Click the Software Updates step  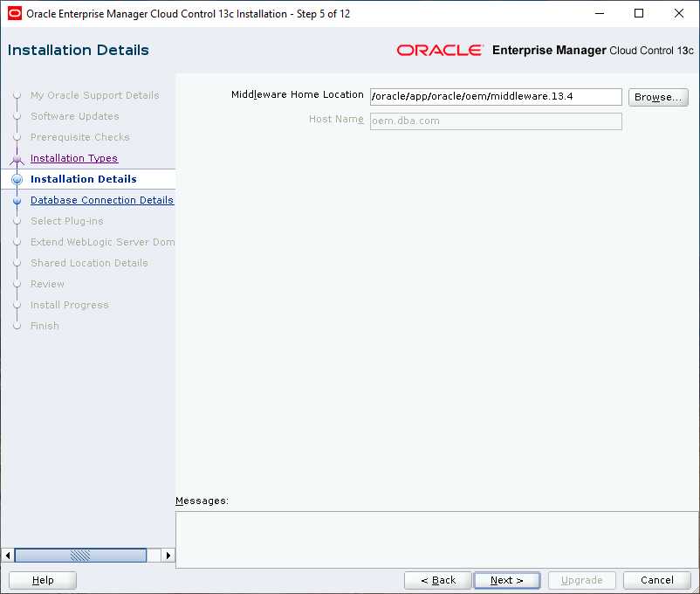(74, 116)
